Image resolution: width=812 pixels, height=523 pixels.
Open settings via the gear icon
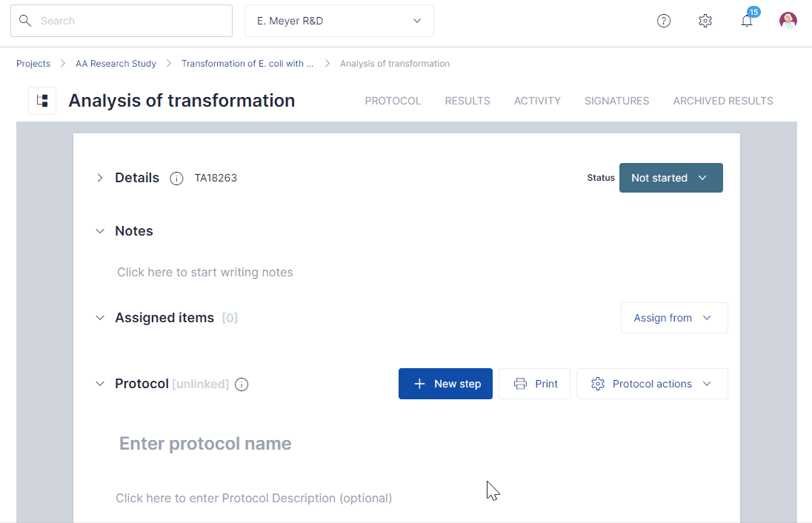(705, 21)
